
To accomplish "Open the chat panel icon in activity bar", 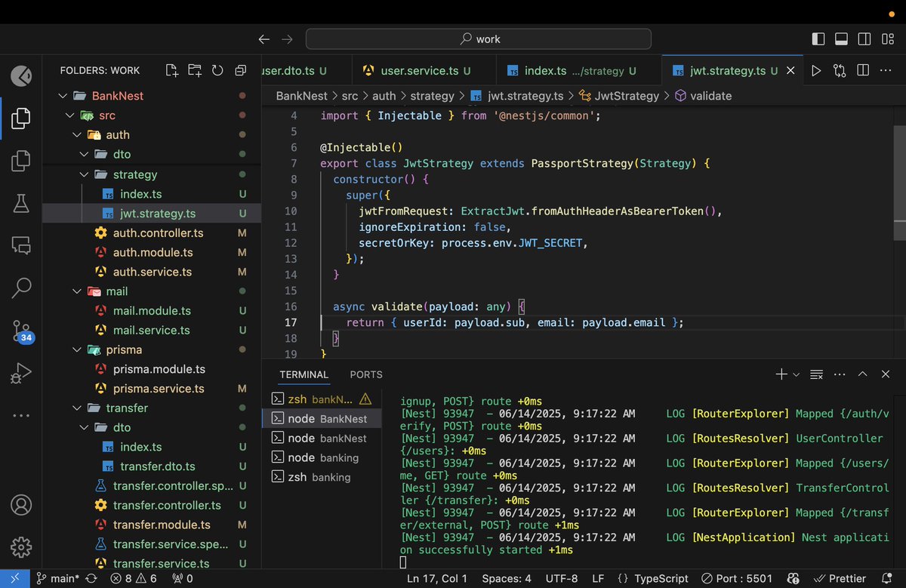I will (x=21, y=245).
